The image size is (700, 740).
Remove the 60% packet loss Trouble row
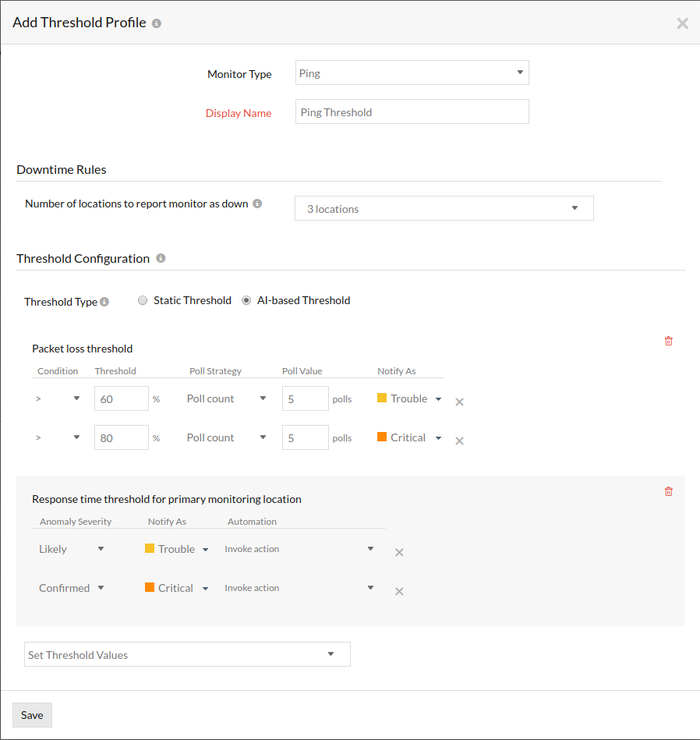click(x=459, y=402)
